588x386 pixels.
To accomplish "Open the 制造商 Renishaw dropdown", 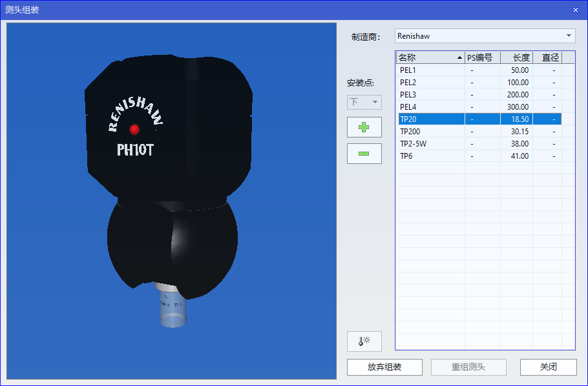I will 485,36.
